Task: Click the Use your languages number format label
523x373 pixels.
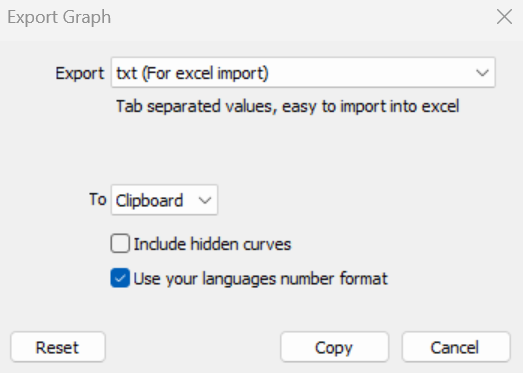Action: pos(260,279)
